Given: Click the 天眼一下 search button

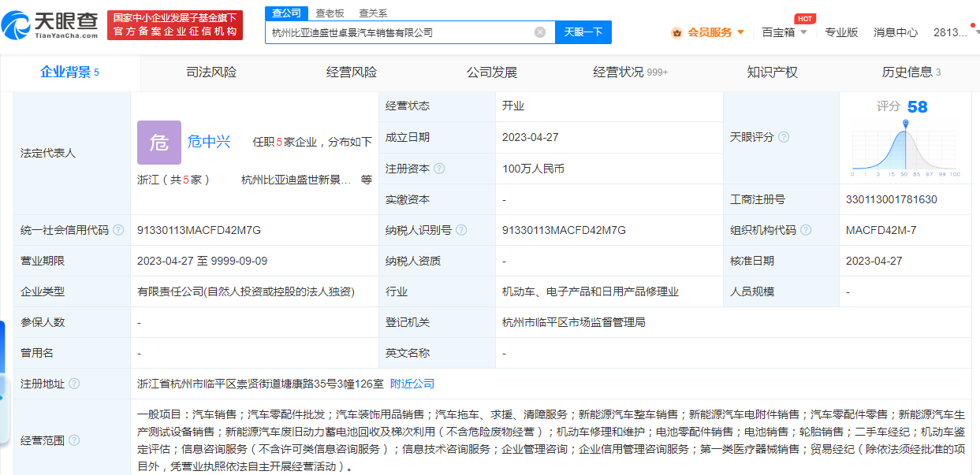Looking at the screenshot, I should (x=583, y=32).
